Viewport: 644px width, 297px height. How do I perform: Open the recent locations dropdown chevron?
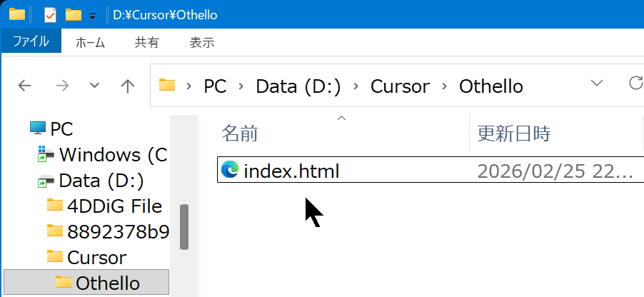point(94,86)
